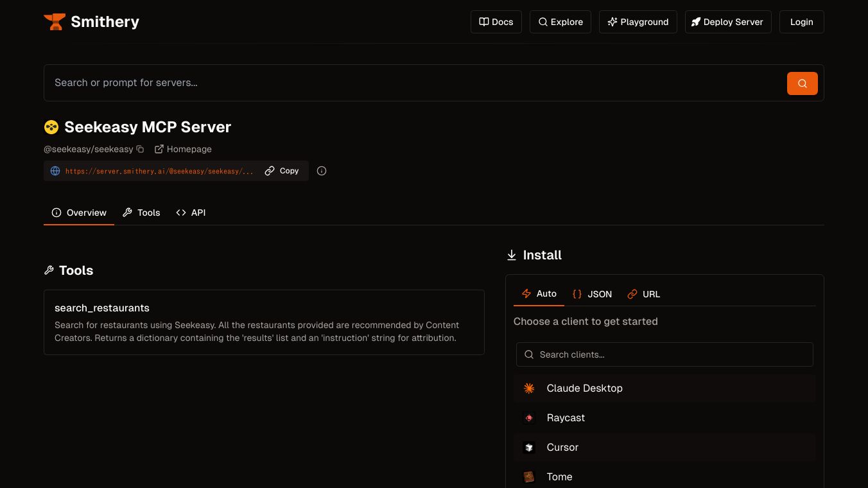
Task: Copy the server URL
Action: coord(282,171)
